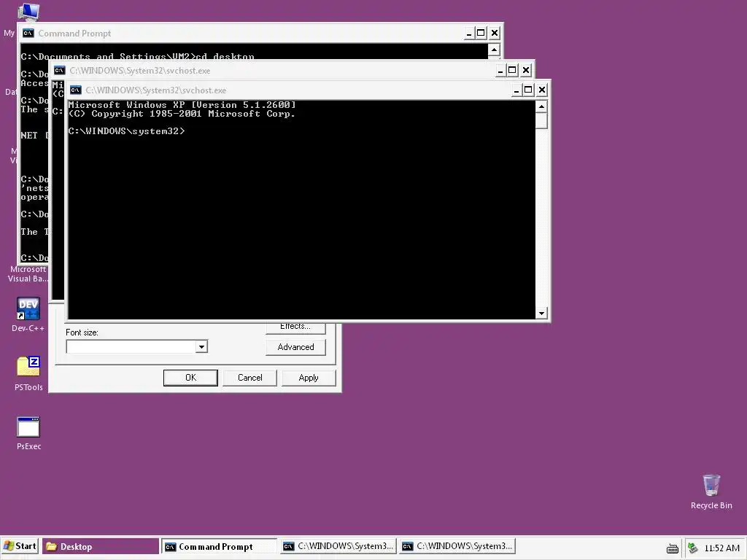Maximize the Command Prompt window
Image resolution: width=747 pixels, height=560 pixels.
coord(481,34)
